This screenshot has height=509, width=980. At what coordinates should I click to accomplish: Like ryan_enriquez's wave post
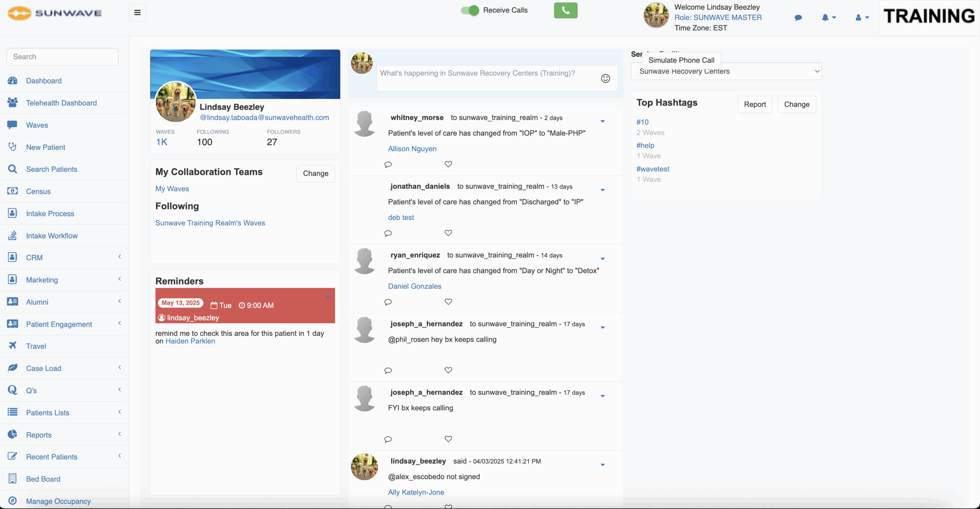click(448, 302)
